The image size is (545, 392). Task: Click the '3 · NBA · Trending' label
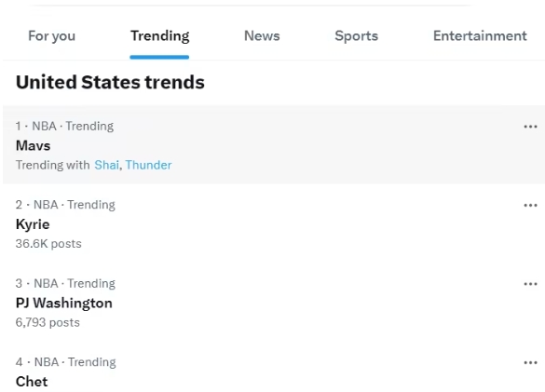(65, 284)
